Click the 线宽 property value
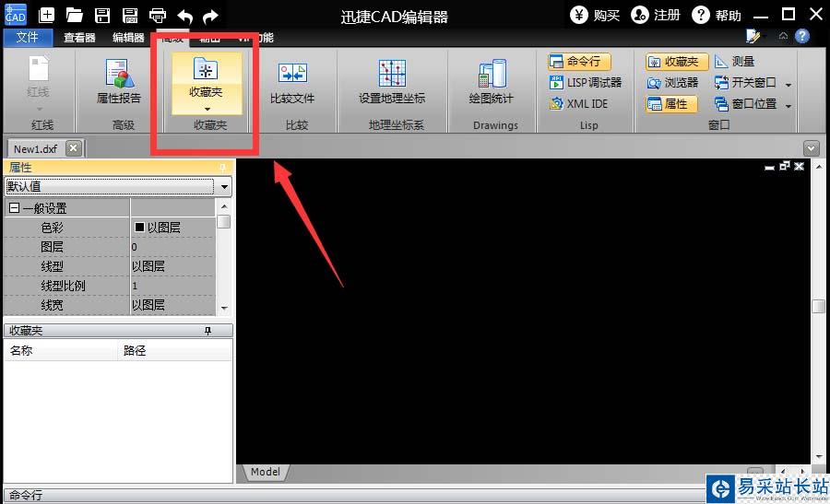Image resolution: width=830 pixels, height=504 pixels. 172,305
